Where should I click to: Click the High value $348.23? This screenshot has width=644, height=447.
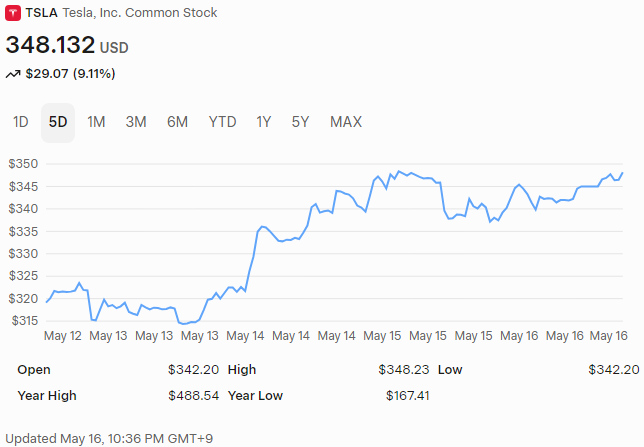point(404,369)
